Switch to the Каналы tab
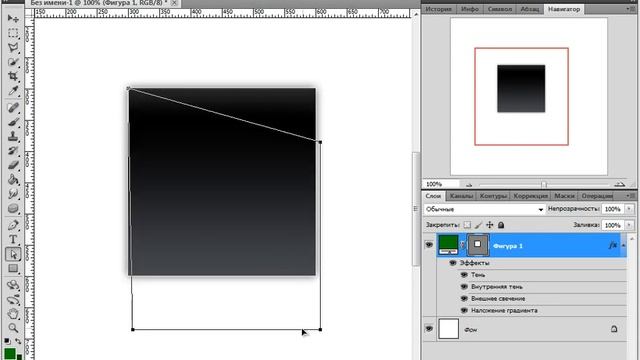Viewport: 640px width, 360px height. pos(461,196)
